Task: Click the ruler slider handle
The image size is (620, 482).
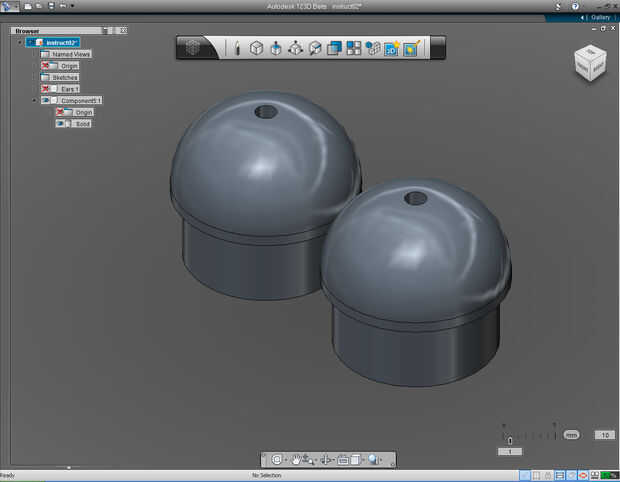Action: point(510,440)
